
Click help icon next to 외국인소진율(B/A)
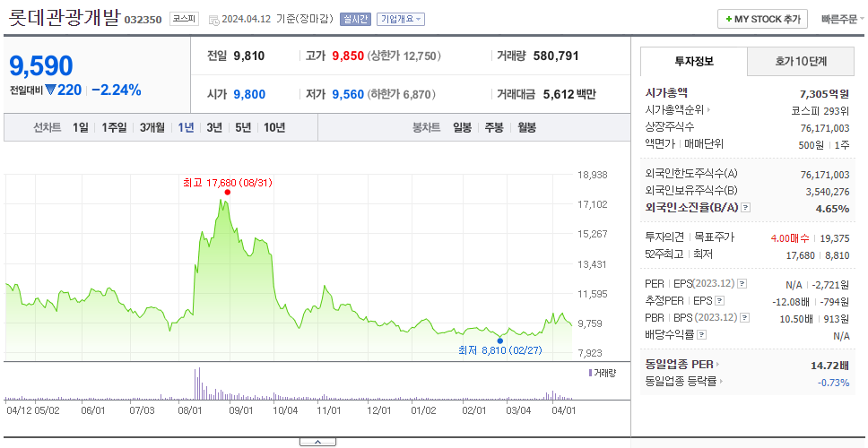click(746, 208)
